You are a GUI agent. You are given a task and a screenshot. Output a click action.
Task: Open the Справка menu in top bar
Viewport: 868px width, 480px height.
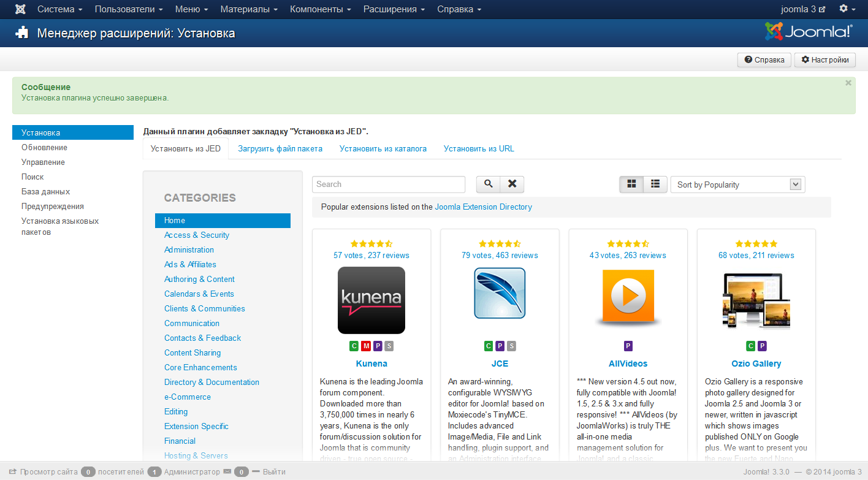tap(459, 9)
